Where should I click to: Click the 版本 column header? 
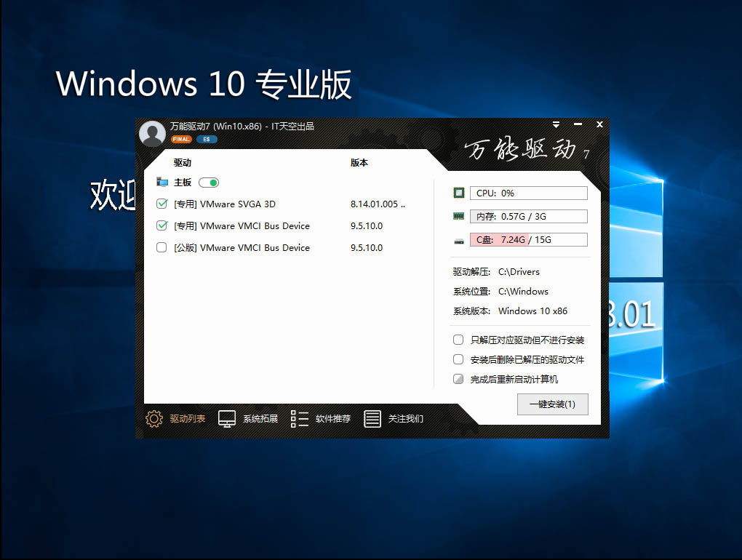tap(359, 163)
